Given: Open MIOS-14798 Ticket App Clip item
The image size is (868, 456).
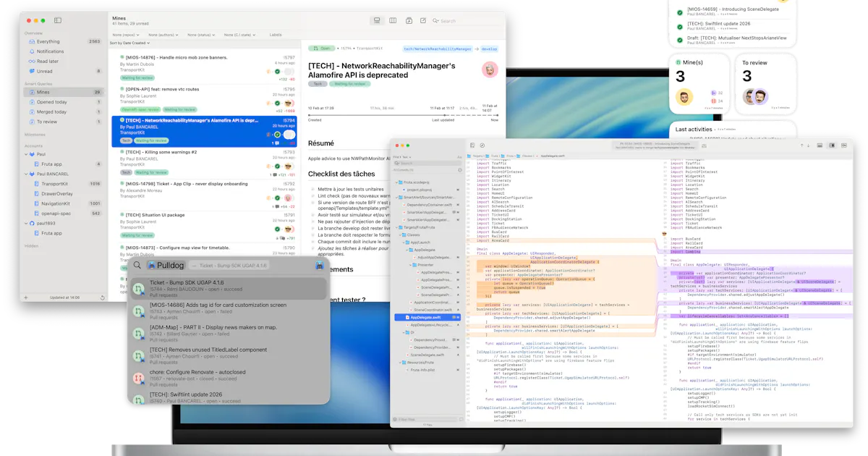Looking at the screenshot, I should [204, 195].
